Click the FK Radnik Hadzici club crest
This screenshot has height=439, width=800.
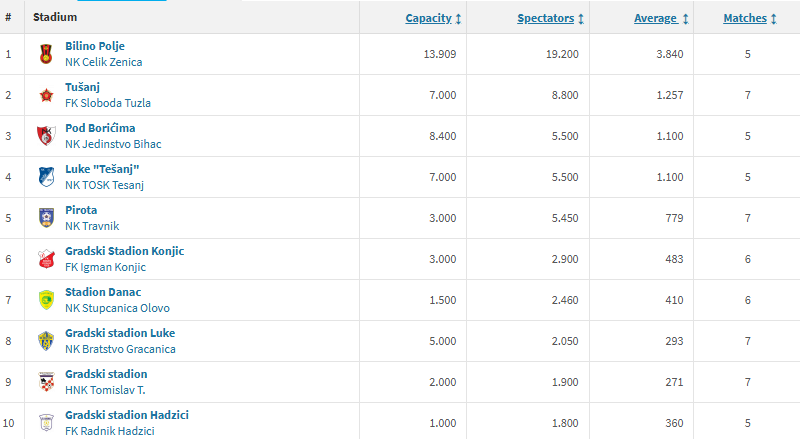click(46, 422)
